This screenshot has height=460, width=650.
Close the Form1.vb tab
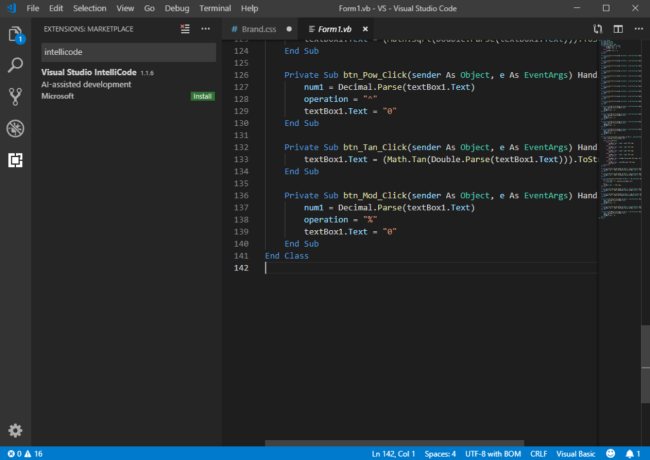tap(365, 29)
